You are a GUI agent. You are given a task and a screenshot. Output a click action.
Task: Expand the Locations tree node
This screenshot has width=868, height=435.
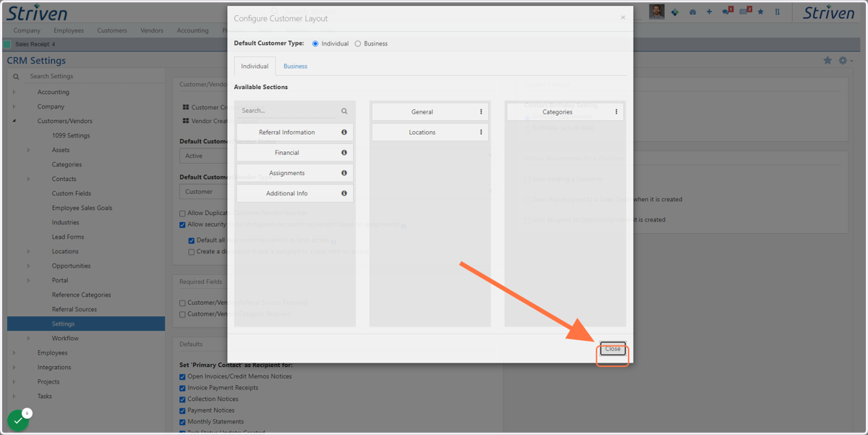(x=29, y=251)
